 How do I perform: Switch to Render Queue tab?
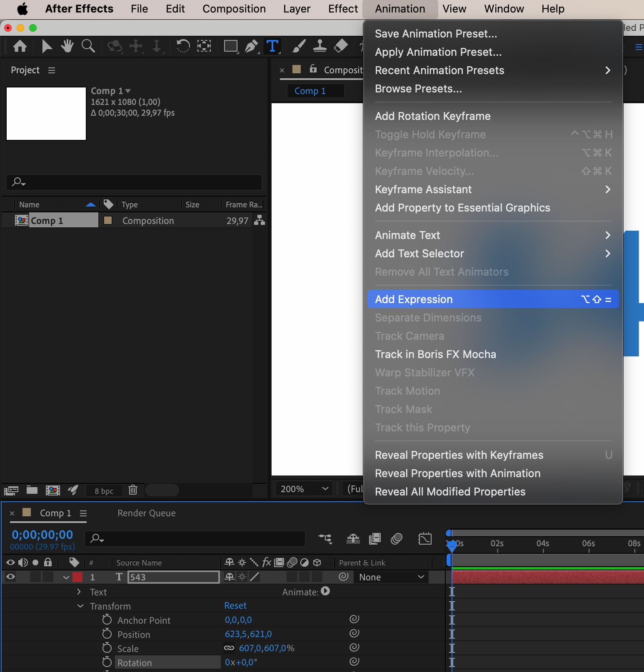[x=147, y=513]
